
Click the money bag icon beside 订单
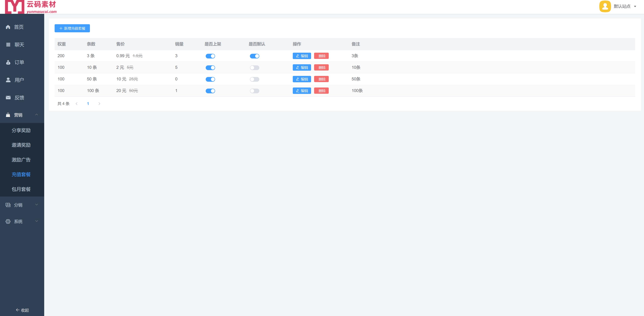click(x=8, y=62)
